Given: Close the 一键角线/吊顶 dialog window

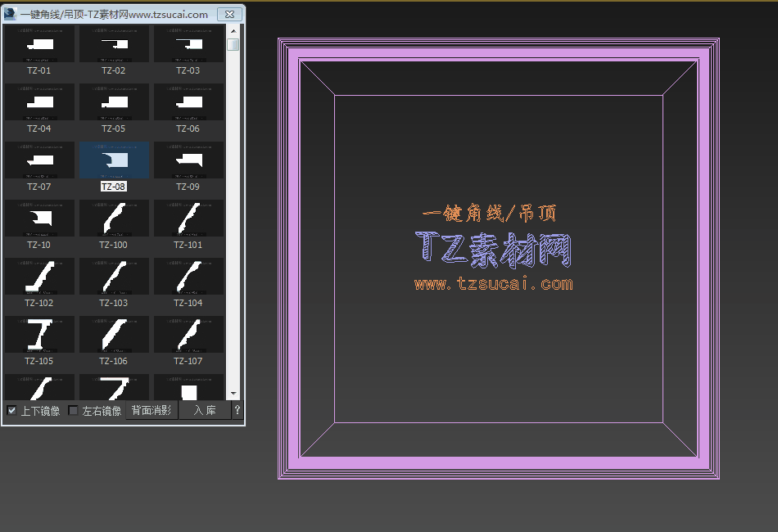Looking at the screenshot, I should click(230, 15).
